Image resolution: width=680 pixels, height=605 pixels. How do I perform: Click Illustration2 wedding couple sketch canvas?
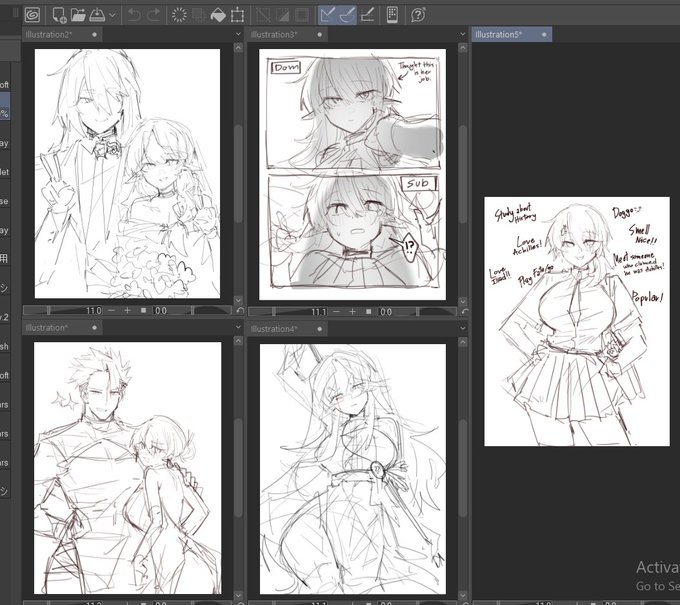pyautogui.click(x=128, y=173)
